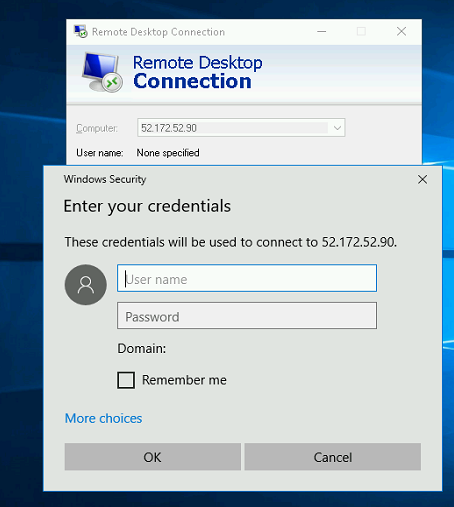This screenshot has height=507, width=454.
Task: Close the Windows Security dialog
Action: pos(422,179)
